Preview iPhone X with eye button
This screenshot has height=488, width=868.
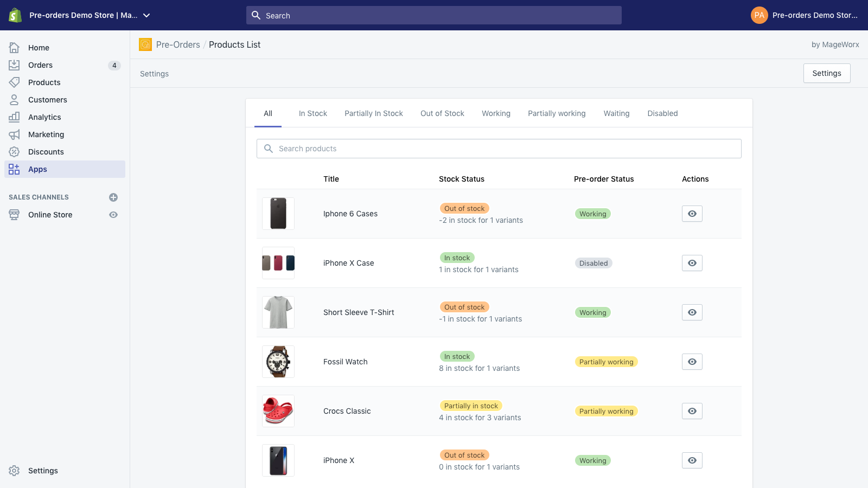pos(692,460)
